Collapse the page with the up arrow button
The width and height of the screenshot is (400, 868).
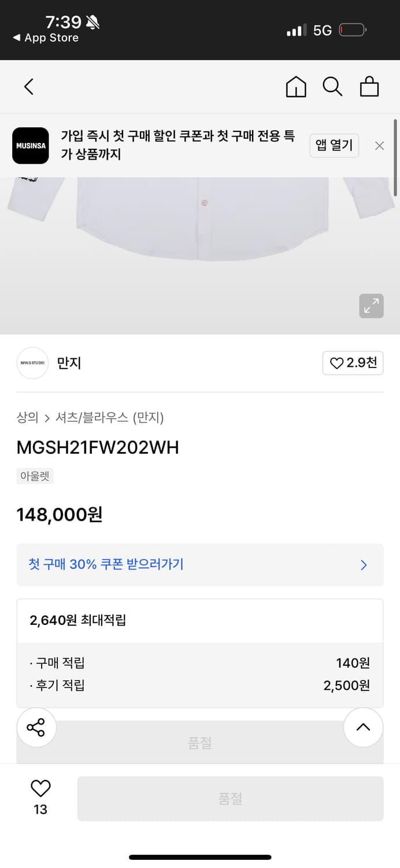(363, 727)
